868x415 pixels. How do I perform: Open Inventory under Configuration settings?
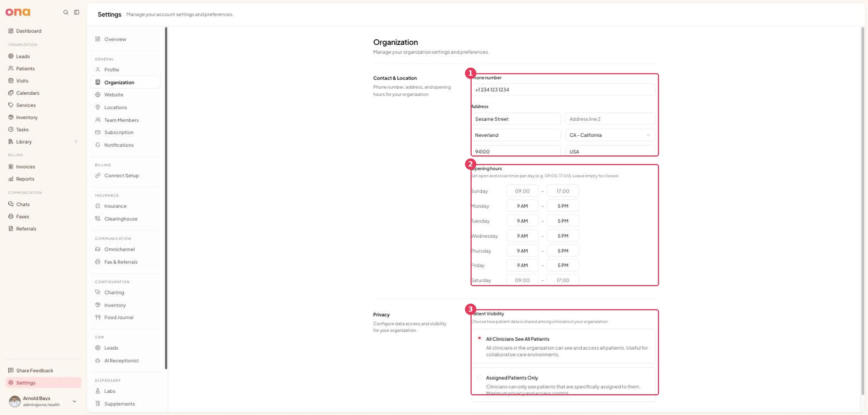[x=125, y=305]
